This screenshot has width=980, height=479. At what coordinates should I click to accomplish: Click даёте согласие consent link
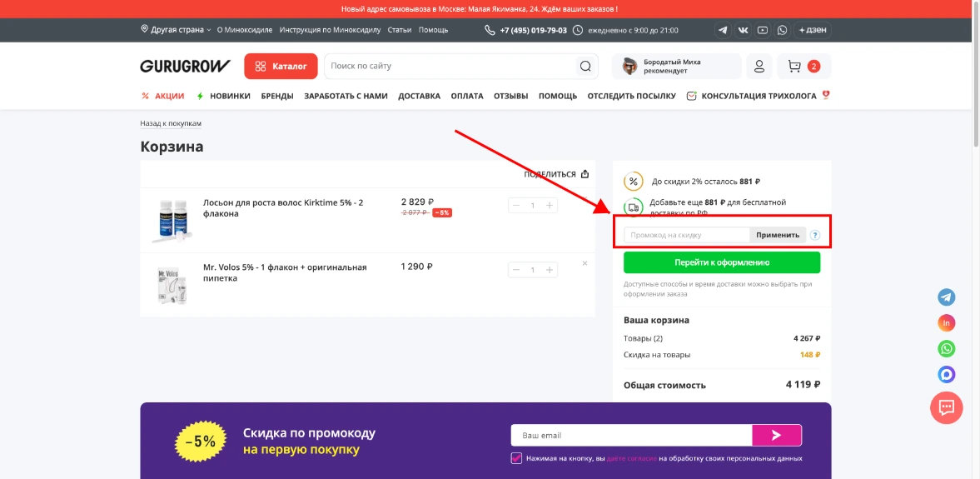click(x=631, y=458)
